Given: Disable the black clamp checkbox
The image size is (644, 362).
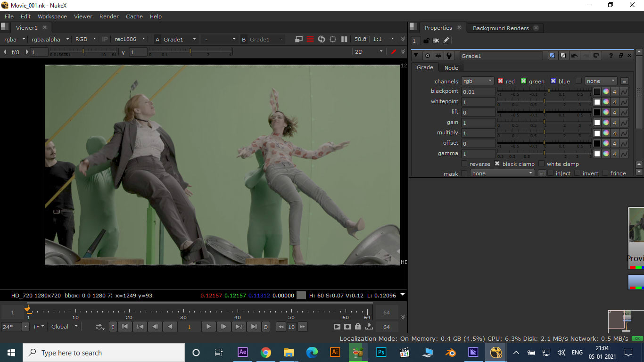Looking at the screenshot, I should click(x=497, y=164).
